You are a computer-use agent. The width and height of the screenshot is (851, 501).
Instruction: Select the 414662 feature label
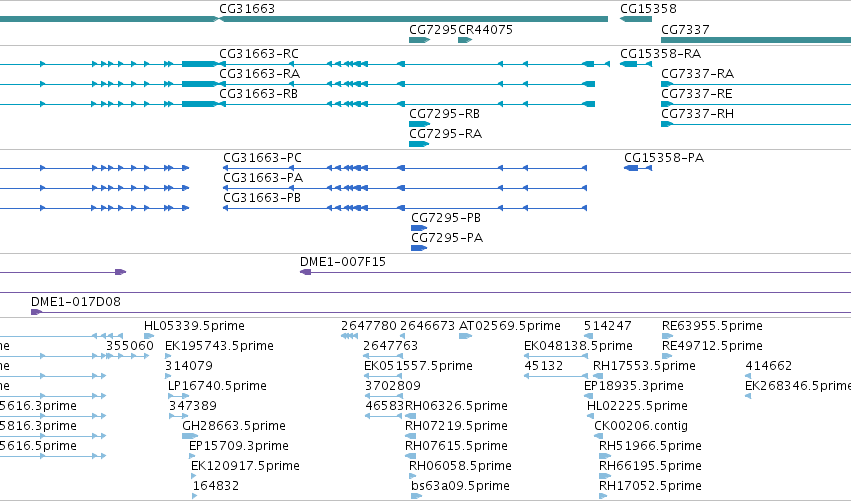769,366
